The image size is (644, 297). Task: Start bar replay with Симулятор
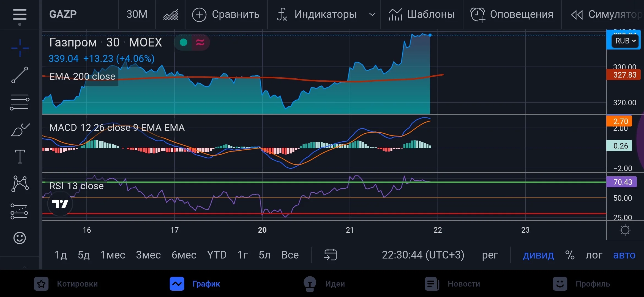tap(607, 14)
